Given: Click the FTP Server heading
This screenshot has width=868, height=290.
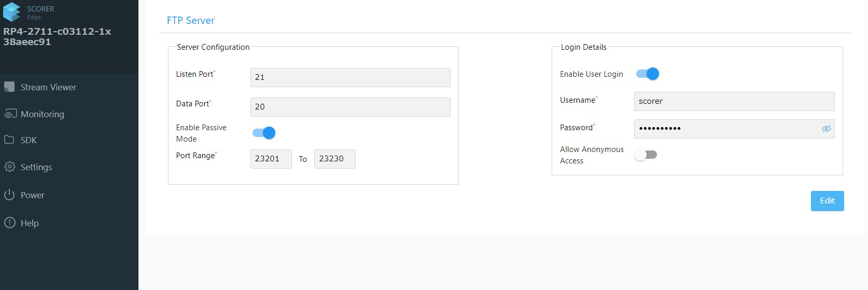Looking at the screenshot, I should (190, 20).
